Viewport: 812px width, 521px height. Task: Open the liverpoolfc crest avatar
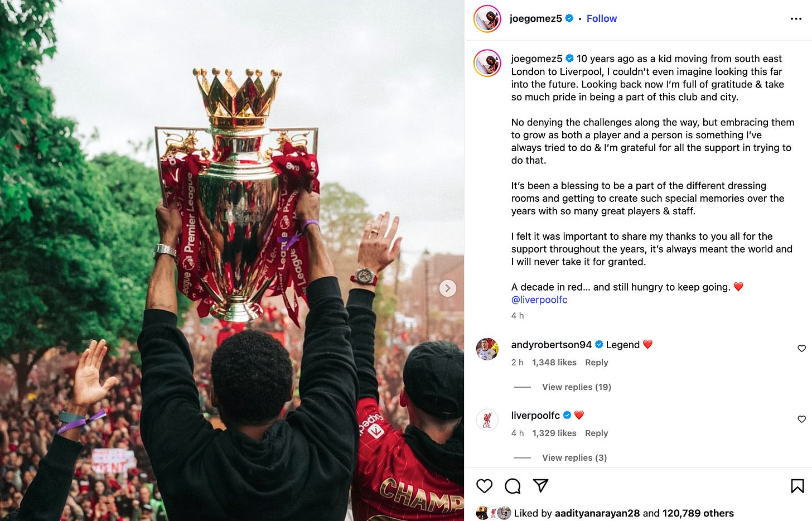(x=487, y=420)
